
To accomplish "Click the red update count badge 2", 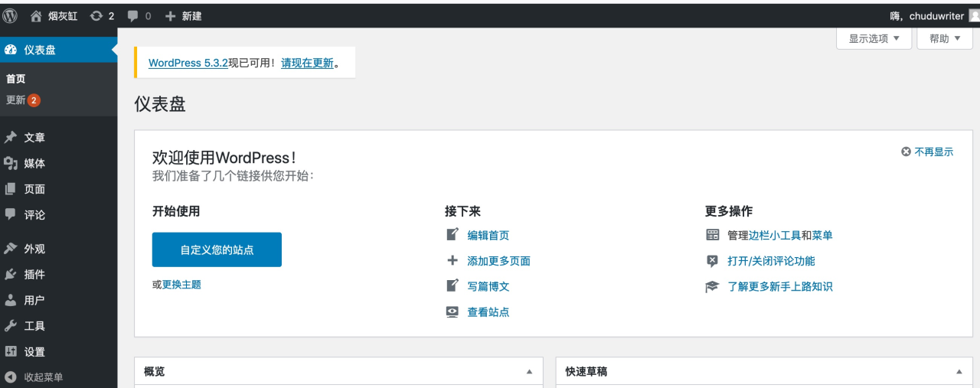I will click(34, 100).
